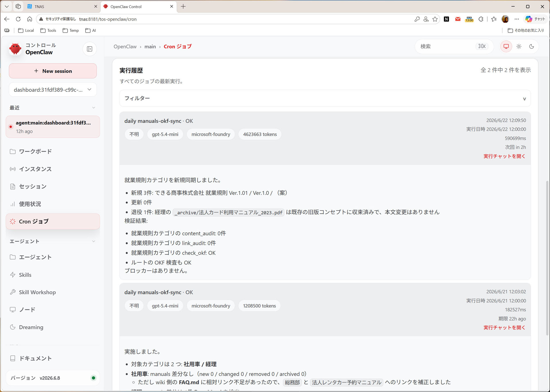Open browser workspaces icon

(x=18, y=6)
